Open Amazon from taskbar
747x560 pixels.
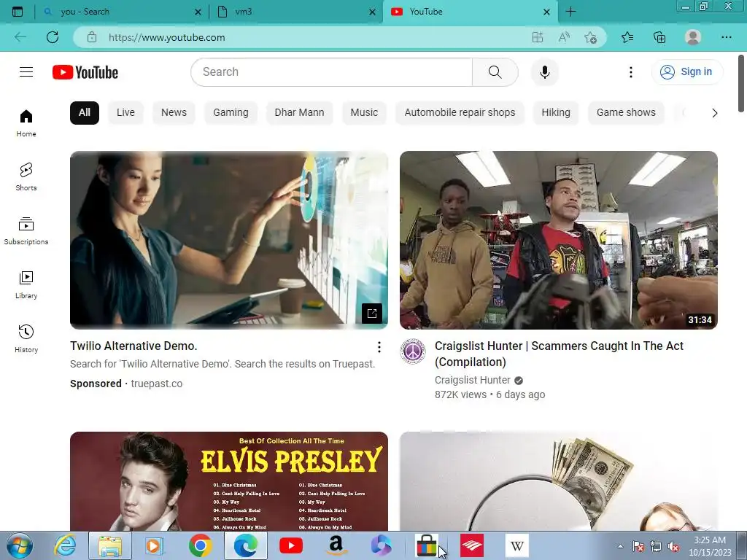(x=336, y=545)
